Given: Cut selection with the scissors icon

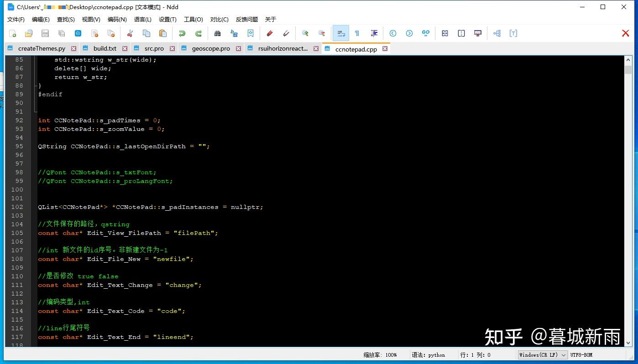Looking at the screenshot, I should [x=130, y=33].
